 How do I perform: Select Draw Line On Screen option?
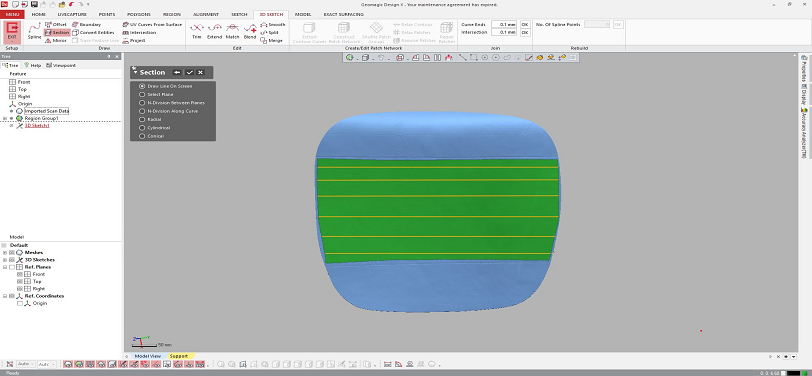[166, 86]
